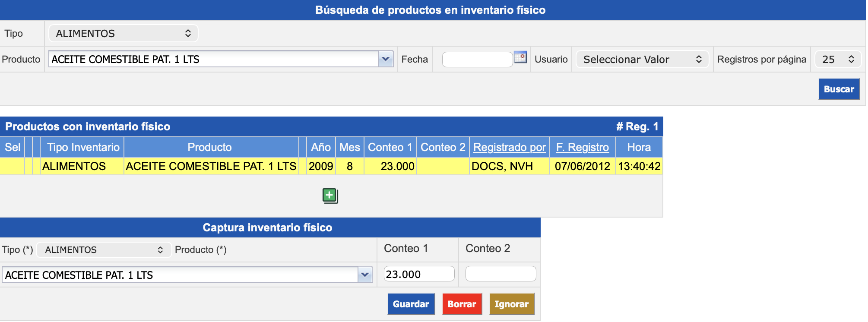The height and width of the screenshot is (322, 868).
Task: Click the search Producto text field
Action: 213,59
